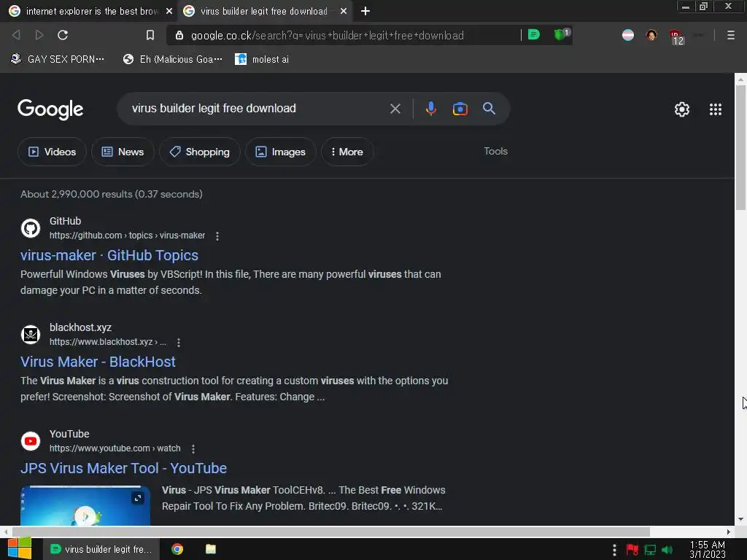Go back using the browser back arrow
The image size is (747, 560).
(x=16, y=35)
